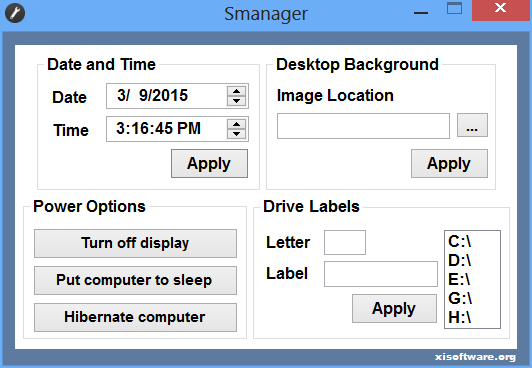Increase the Time value with up arrow

click(x=236, y=124)
